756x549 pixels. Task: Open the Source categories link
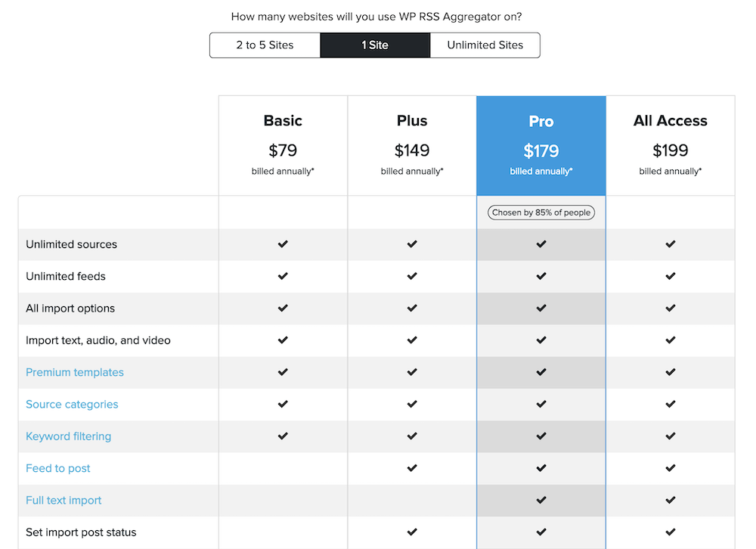(72, 405)
